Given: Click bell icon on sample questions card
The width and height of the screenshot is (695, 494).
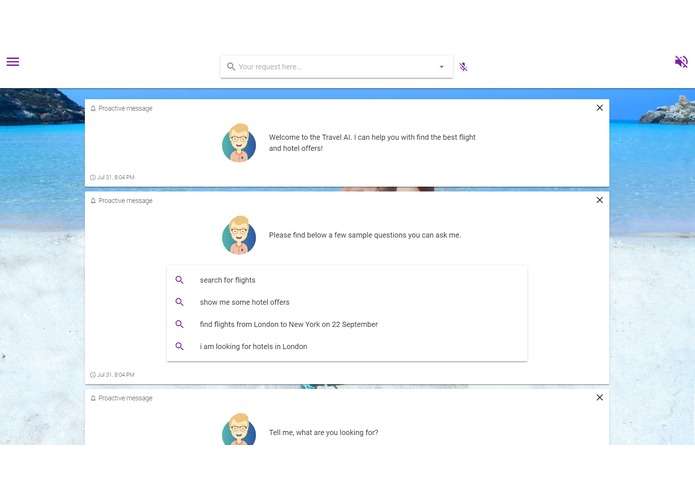Looking at the screenshot, I should click(93, 201).
